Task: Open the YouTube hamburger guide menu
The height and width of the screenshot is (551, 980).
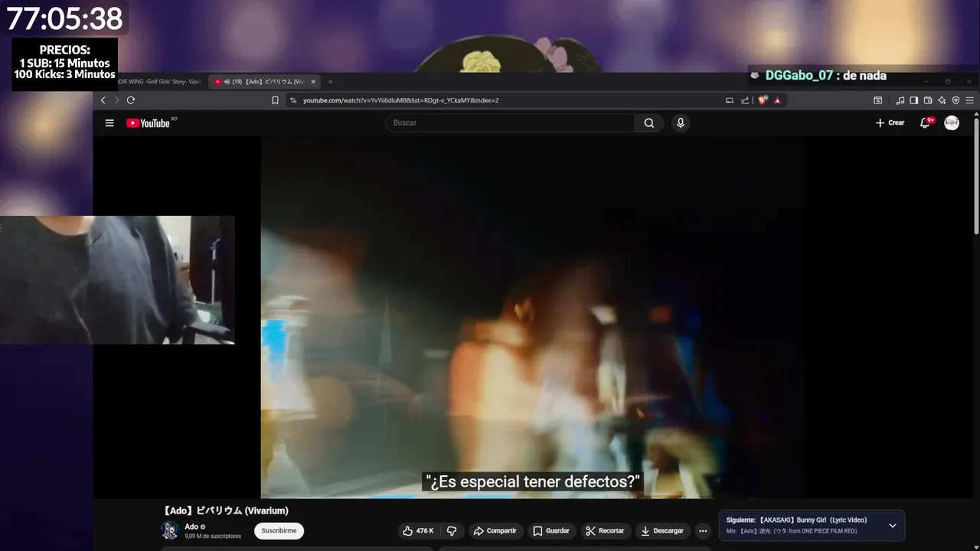Action: [109, 122]
